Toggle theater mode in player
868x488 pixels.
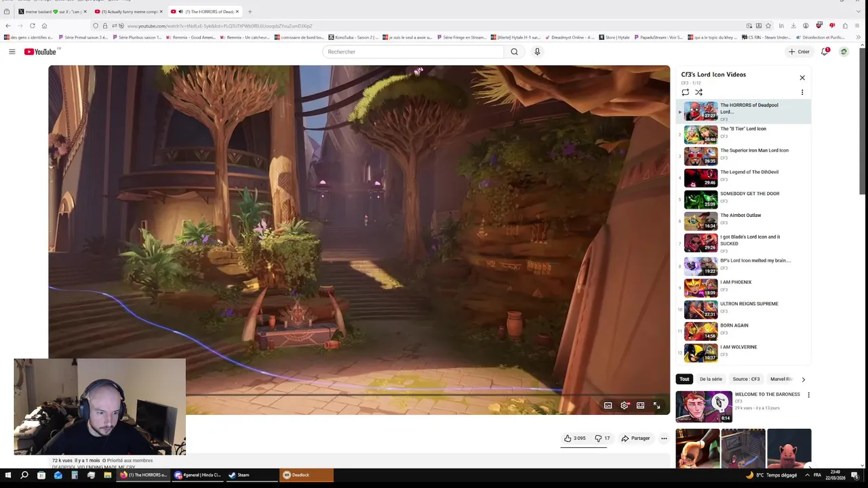[x=640, y=405]
